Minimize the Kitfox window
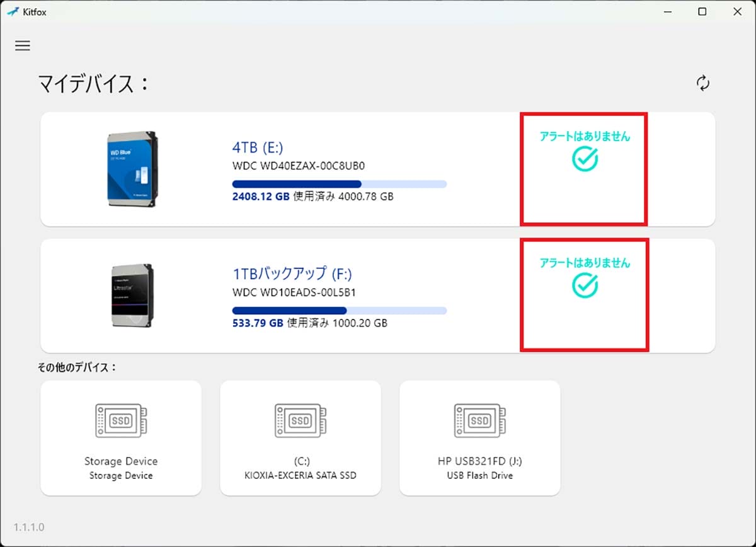This screenshot has height=547, width=756. 667,12
